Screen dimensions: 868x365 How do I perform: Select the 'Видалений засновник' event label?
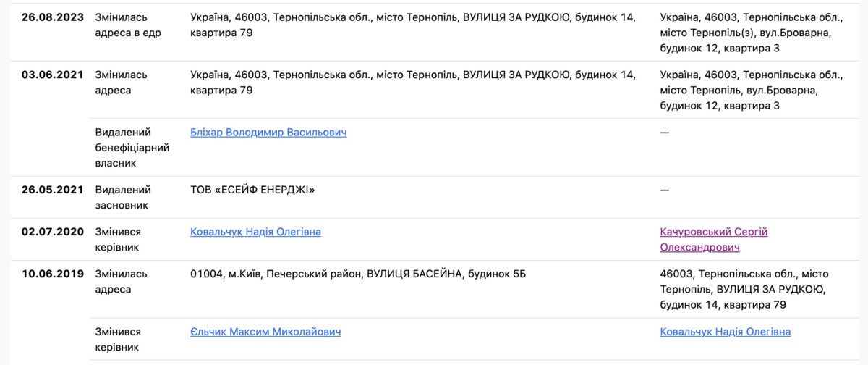pyautogui.click(x=123, y=197)
